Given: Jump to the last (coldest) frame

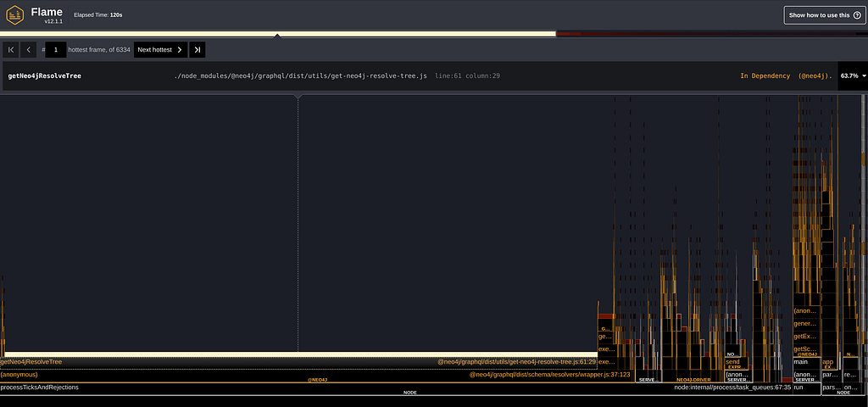Looking at the screenshot, I should (x=197, y=50).
